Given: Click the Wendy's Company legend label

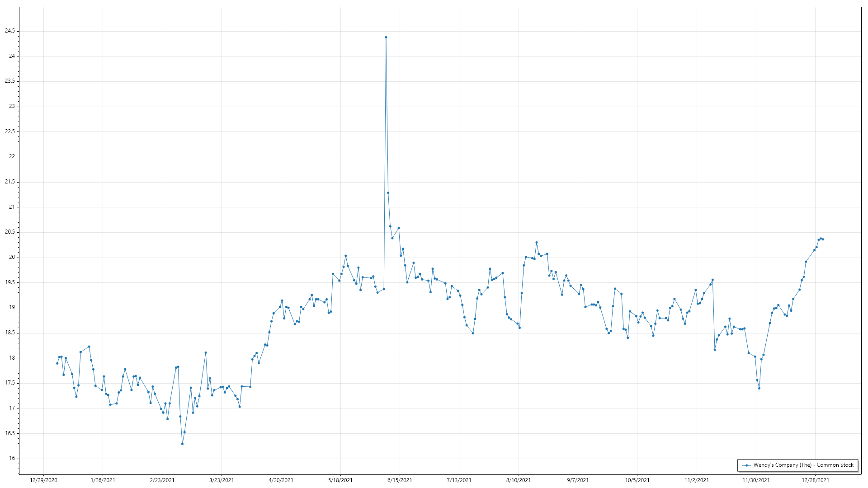Looking at the screenshot, I should tap(803, 465).
